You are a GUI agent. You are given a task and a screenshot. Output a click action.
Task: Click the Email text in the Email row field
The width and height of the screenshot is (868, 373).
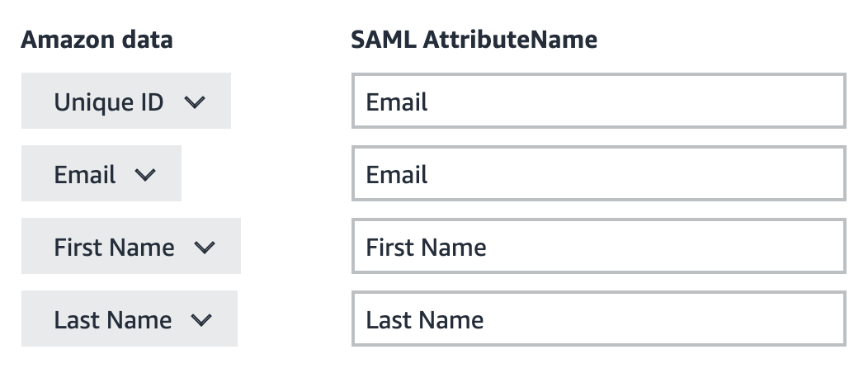point(397,175)
